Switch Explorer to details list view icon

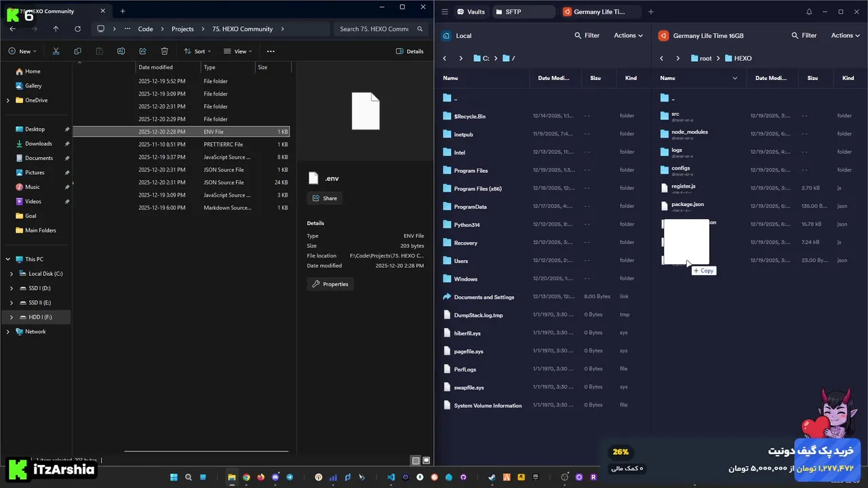pos(416,461)
